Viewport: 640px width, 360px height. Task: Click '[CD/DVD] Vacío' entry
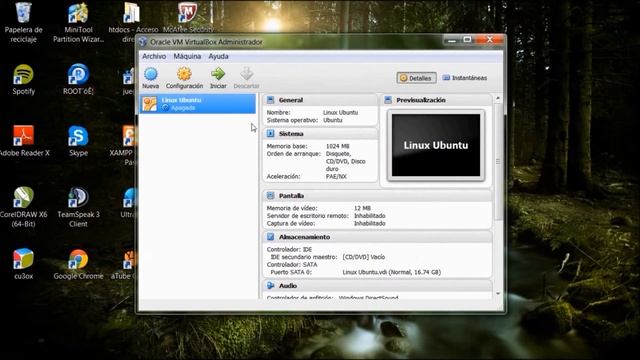pyautogui.click(x=364, y=257)
